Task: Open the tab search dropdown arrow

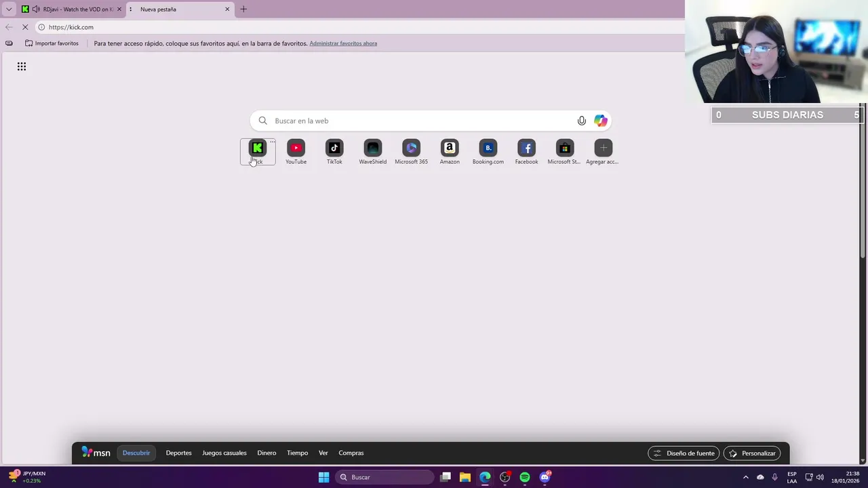Action: click(x=9, y=9)
